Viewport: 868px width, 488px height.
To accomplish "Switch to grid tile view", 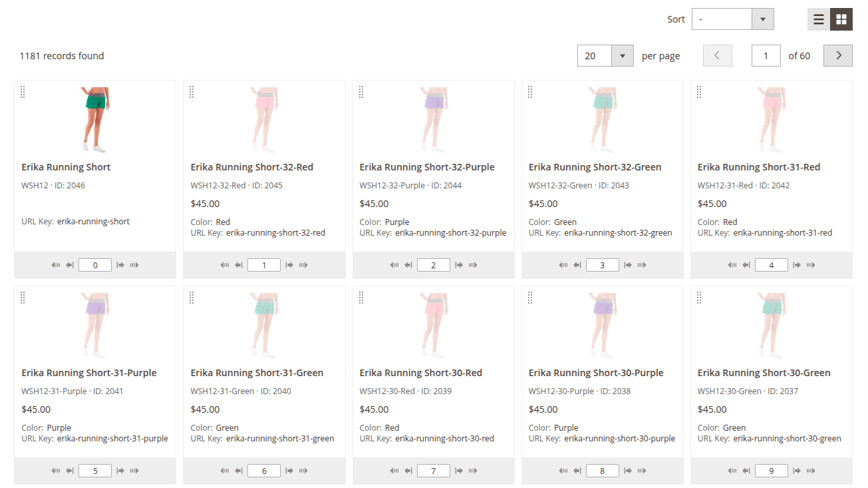I will click(841, 19).
